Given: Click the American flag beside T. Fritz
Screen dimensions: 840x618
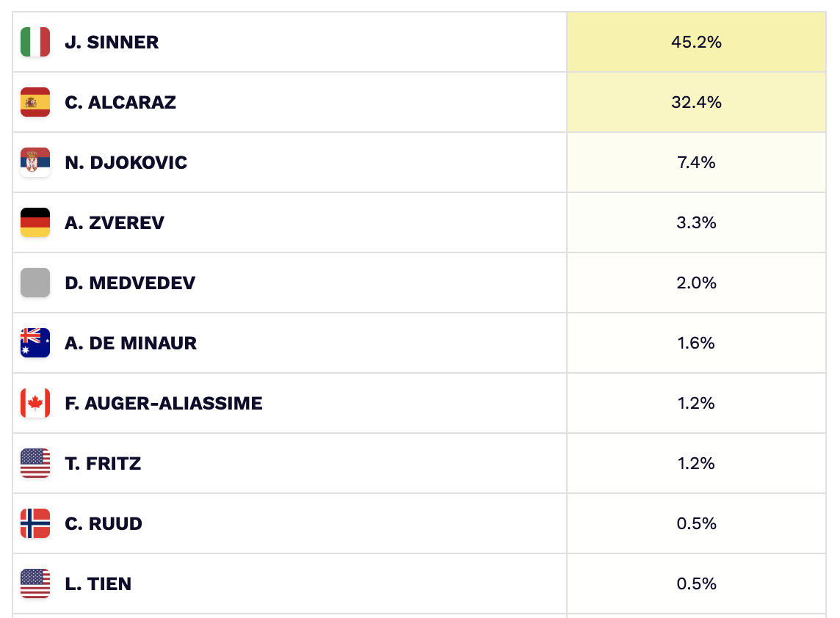Looking at the screenshot, I should (x=35, y=463).
